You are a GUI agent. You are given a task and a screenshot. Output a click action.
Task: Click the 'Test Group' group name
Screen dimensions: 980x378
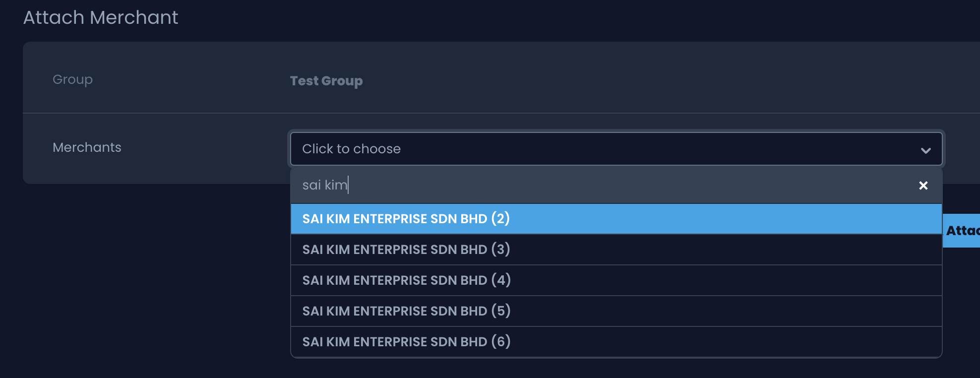click(326, 81)
